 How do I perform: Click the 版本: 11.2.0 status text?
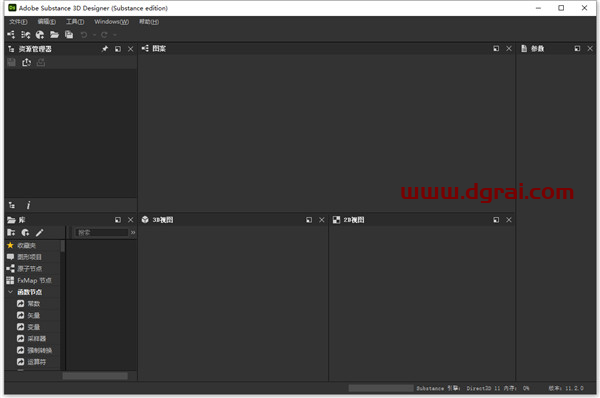[566, 388]
